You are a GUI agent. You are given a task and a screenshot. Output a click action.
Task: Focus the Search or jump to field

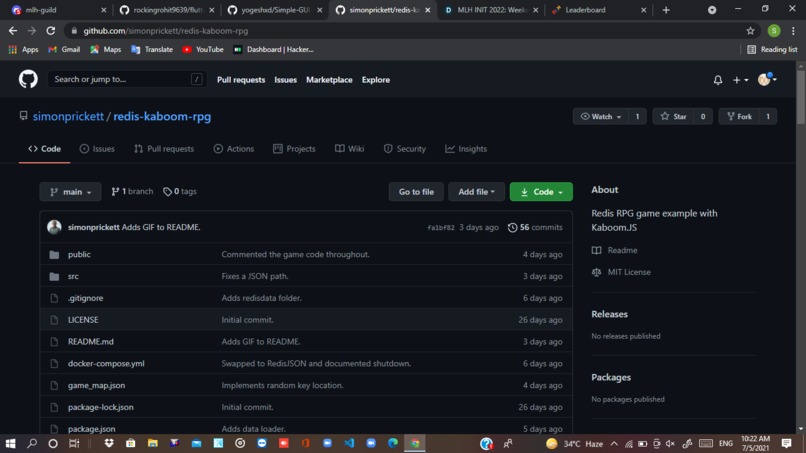(x=127, y=79)
